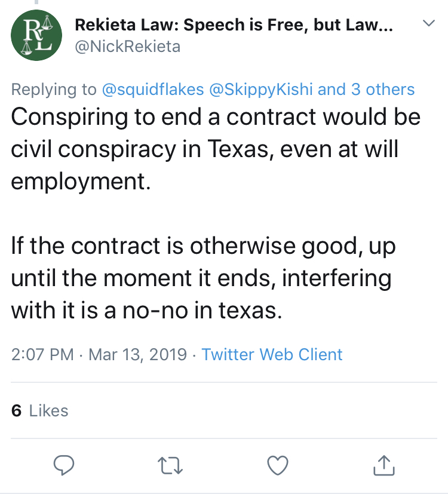
Task: Retweet this tweet using the arrows icon
Action: point(170,465)
